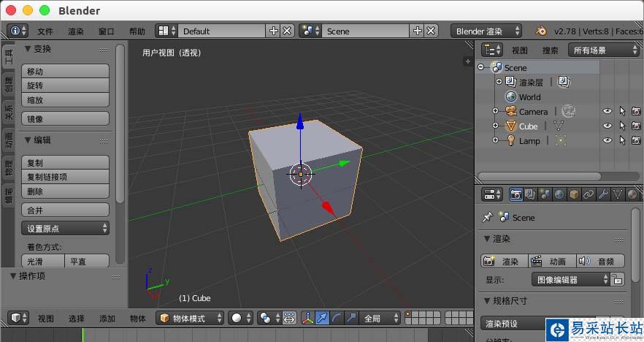Select the Scene properties tab icon

tap(545, 194)
